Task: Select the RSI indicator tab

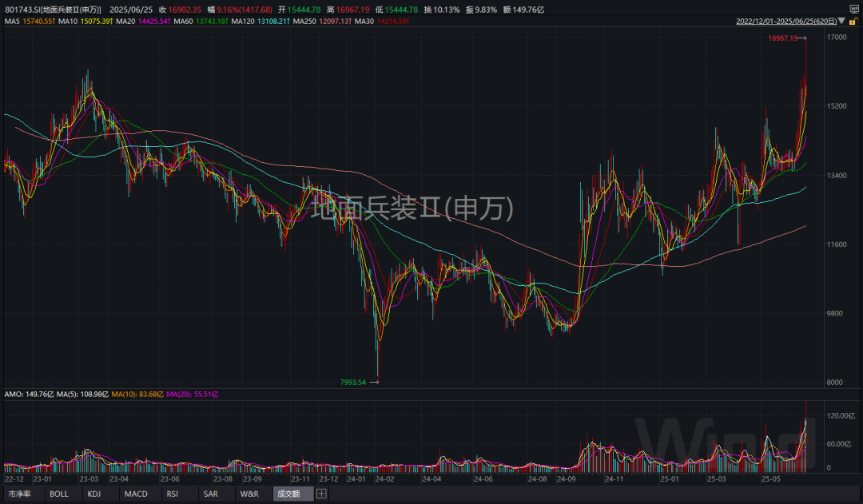Action: click(x=173, y=494)
